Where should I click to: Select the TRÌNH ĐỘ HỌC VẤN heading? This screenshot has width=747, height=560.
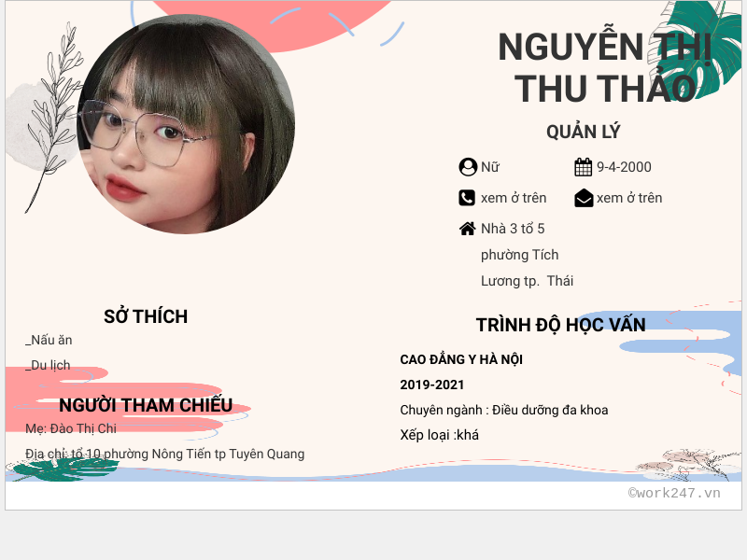(561, 325)
